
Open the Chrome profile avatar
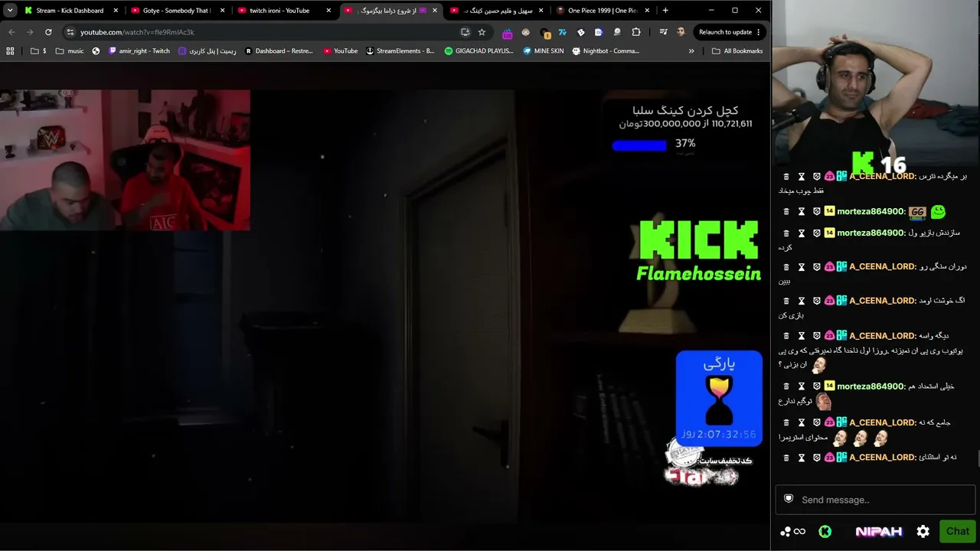tap(681, 32)
